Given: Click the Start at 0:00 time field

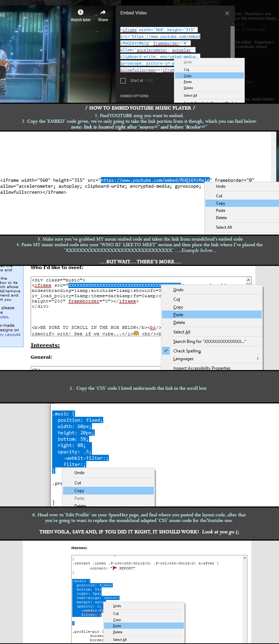Looking at the screenshot, I should pos(149,81).
